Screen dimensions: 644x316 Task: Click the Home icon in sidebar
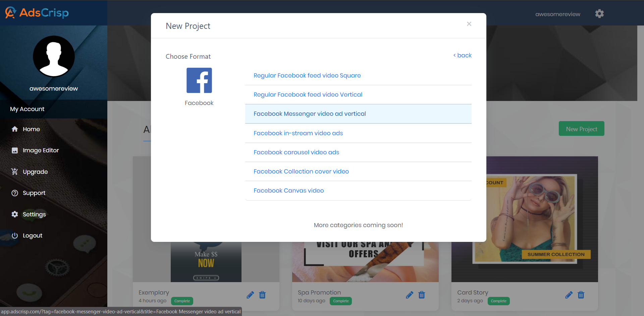pyautogui.click(x=15, y=129)
